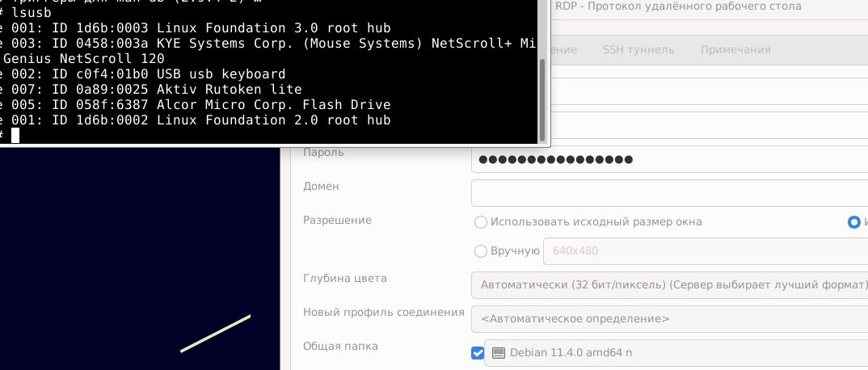Click the Linux Foundation 3.0 root hub line
Screen dimensions: 868x370
click(x=195, y=27)
